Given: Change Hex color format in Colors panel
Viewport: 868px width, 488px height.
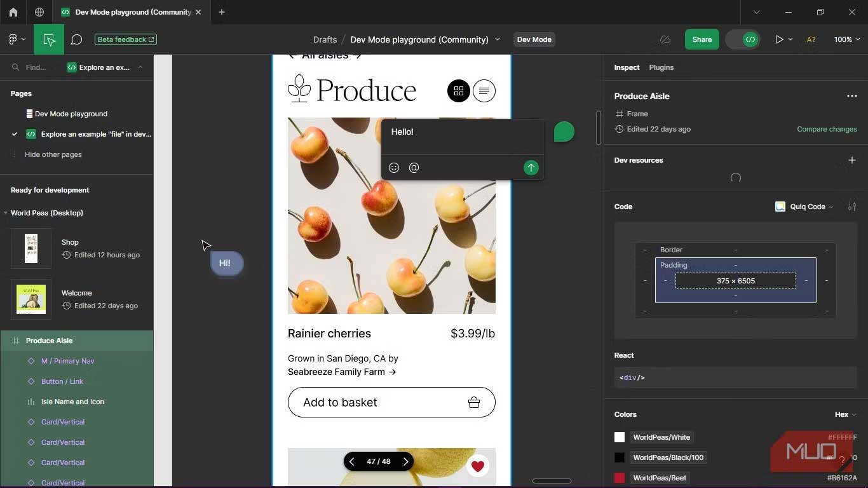Looking at the screenshot, I should point(845,414).
